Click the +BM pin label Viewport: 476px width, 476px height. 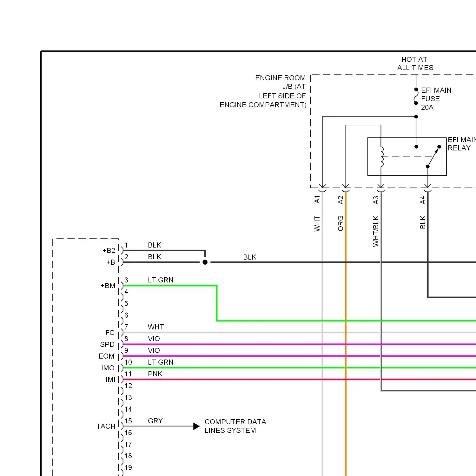click(108, 286)
